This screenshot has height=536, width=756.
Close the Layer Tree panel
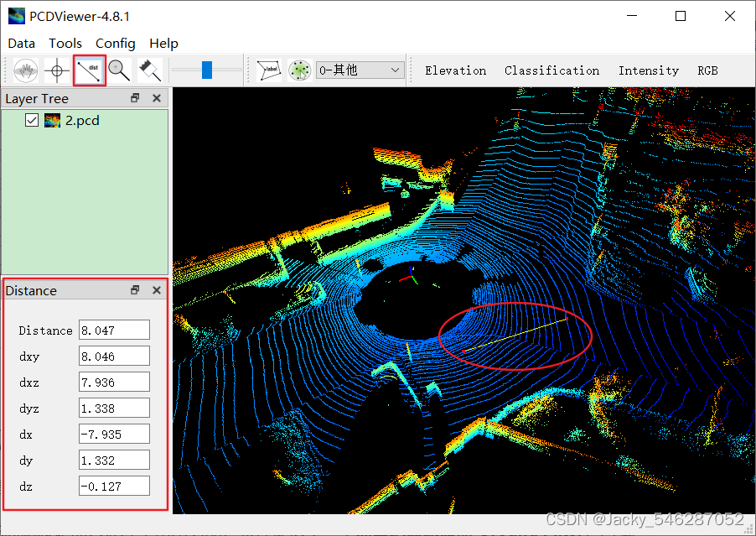[x=157, y=98]
